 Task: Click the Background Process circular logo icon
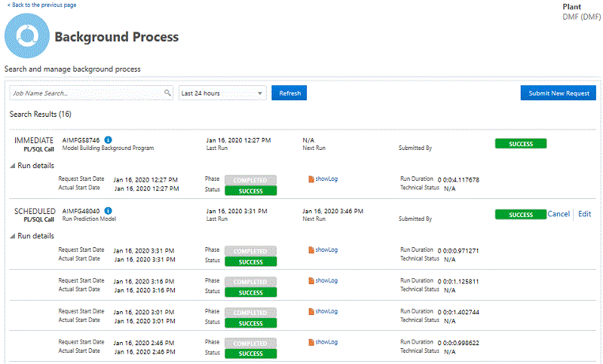point(27,35)
